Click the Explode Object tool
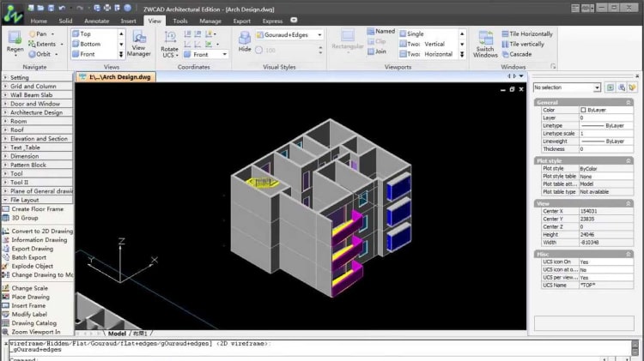 pyautogui.click(x=33, y=266)
